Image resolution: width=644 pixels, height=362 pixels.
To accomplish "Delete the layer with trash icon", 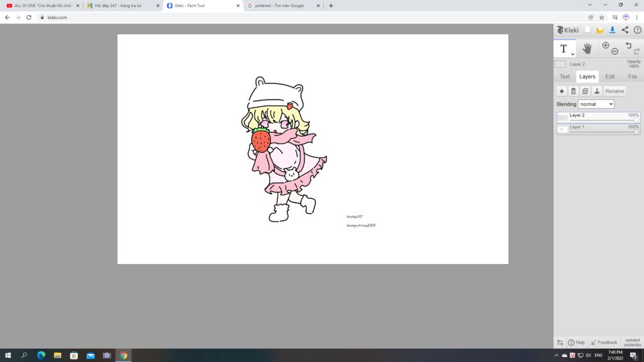I will coord(574,91).
